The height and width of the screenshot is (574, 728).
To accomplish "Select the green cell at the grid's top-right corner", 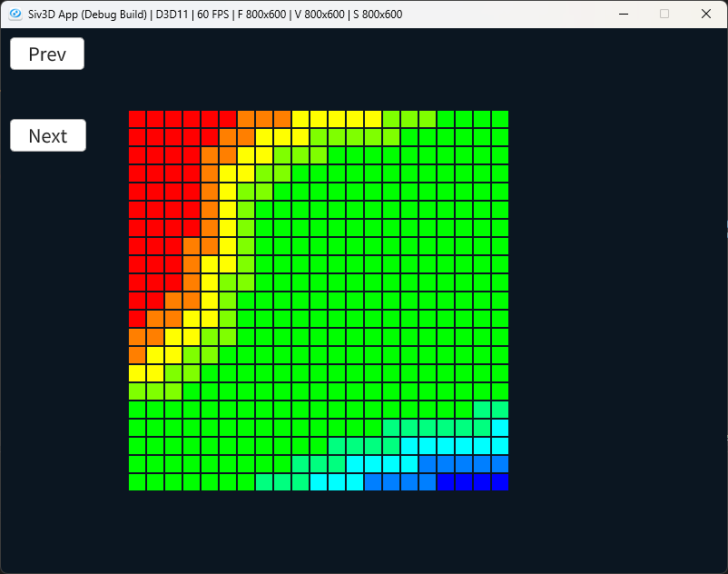I will (500, 119).
